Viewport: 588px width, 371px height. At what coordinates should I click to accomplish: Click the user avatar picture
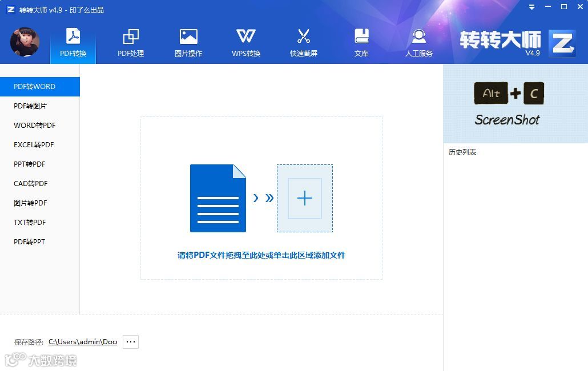[25, 42]
